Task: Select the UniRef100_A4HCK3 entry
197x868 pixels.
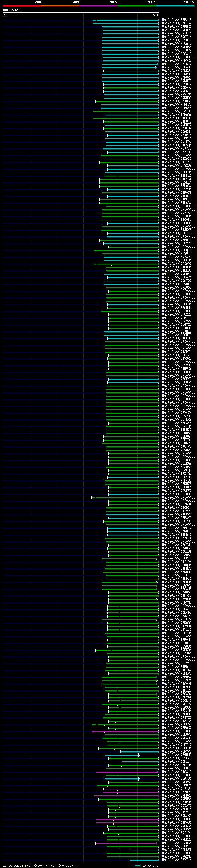Action: (176, 515)
